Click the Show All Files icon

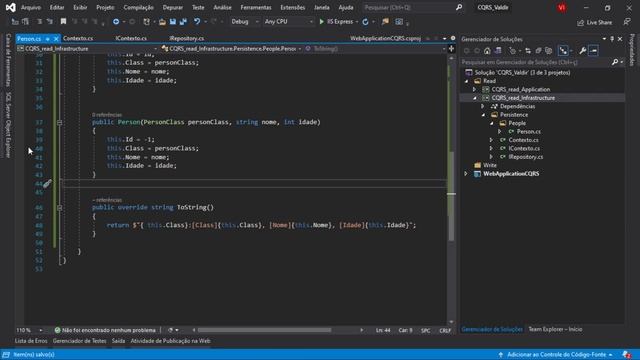pyautogui.click(x=549, y=51)
